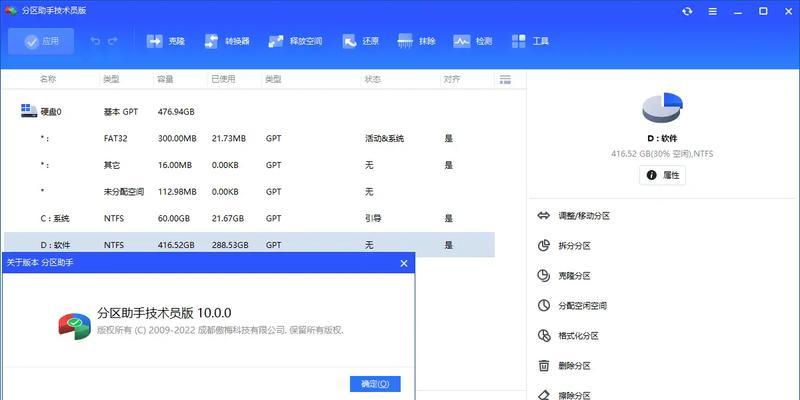
Task: Select the 未分配空间 112.98MB row
Action: tap(249, 192)
